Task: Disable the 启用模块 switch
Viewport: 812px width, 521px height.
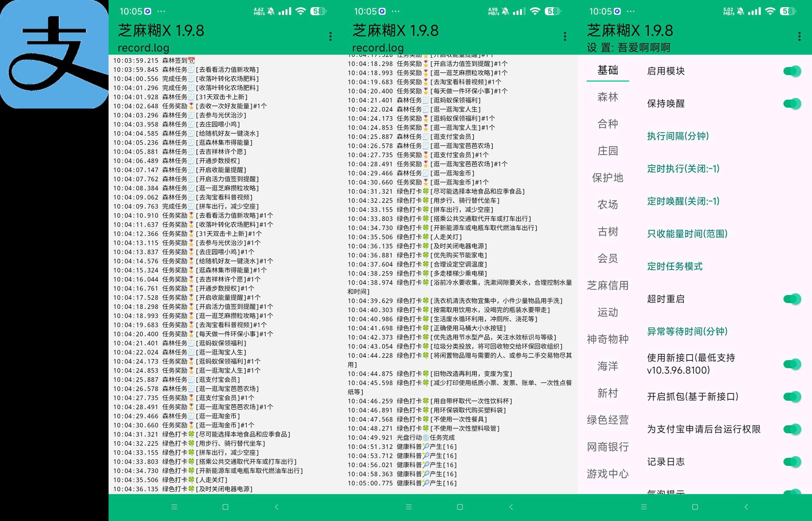Action: pyautogui.click(x=792, y=71)
